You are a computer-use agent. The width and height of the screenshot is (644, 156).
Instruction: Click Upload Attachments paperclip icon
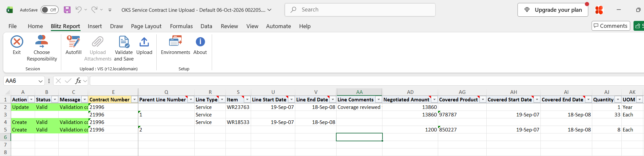pyautogui.click(x=98, y=42)
